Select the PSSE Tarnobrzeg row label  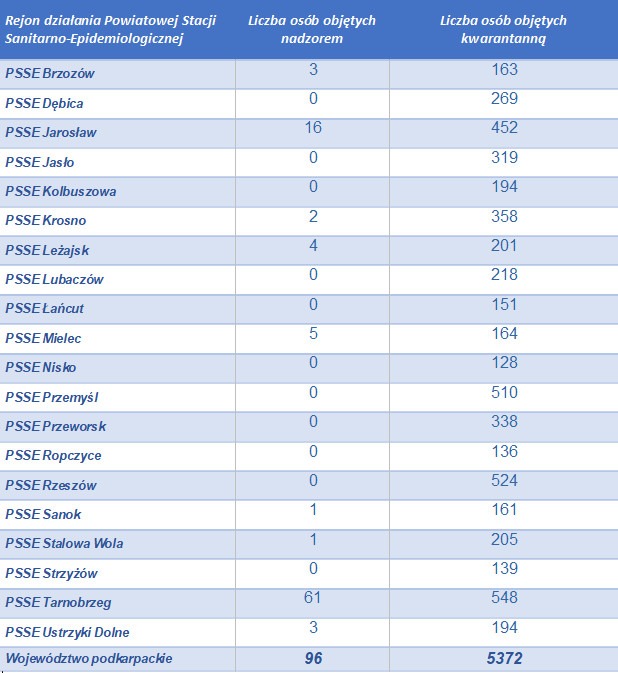click(x=58, y=603)
